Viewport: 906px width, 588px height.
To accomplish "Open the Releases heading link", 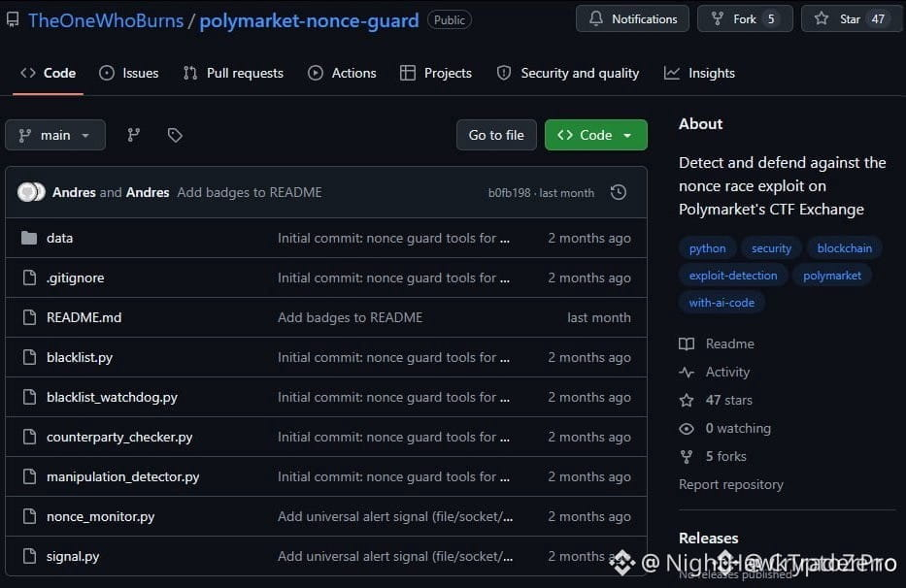I will click(x=709, y=539).
